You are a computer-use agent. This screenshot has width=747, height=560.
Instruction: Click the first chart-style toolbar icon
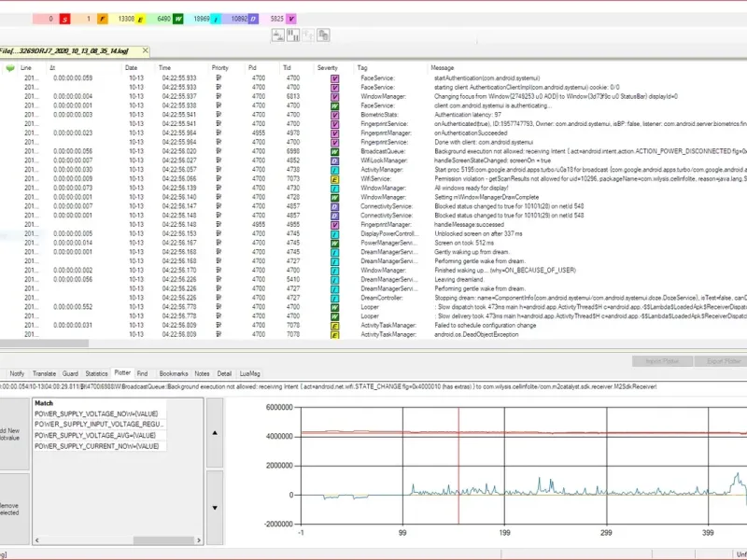click(278, 35)
